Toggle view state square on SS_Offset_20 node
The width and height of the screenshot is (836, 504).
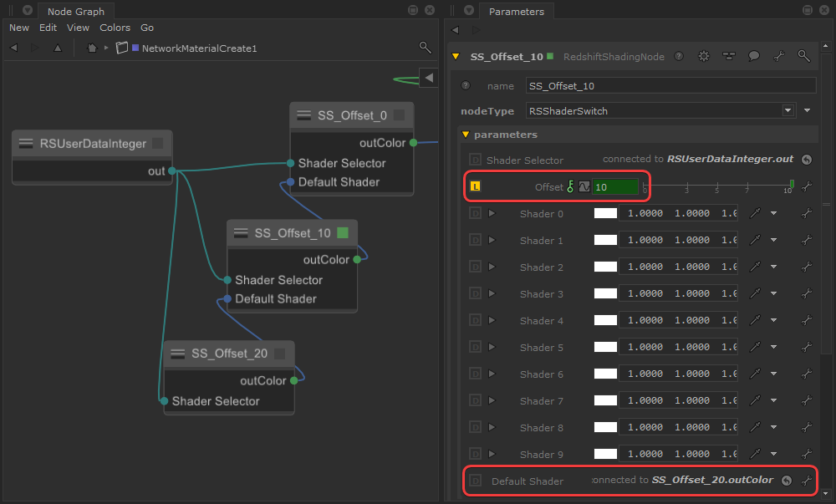point(279,354)
